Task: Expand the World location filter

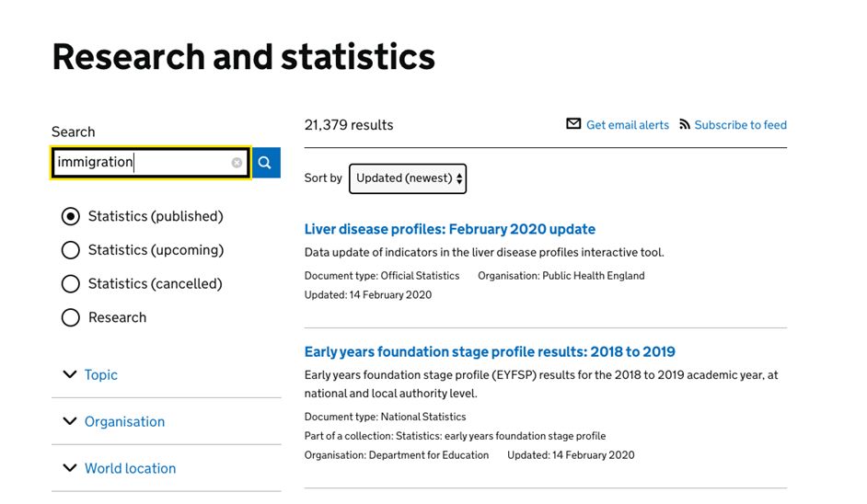Action: tap(130, 468)
